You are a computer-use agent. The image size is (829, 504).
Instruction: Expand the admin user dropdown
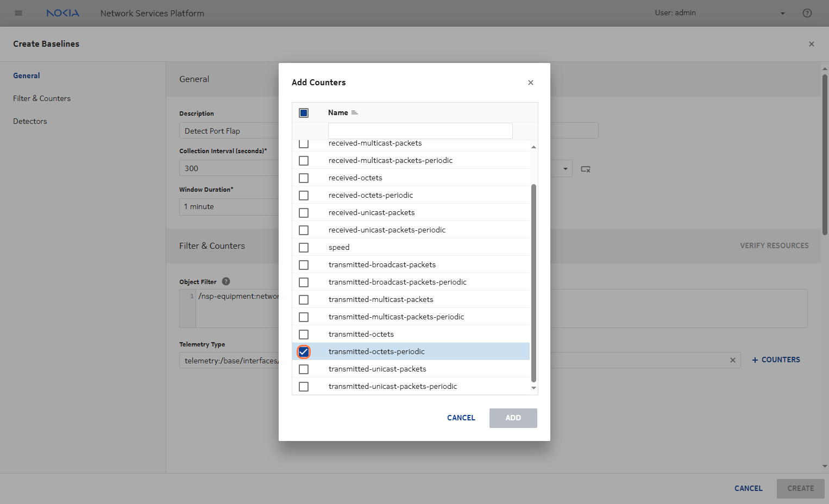pos(782,14)
